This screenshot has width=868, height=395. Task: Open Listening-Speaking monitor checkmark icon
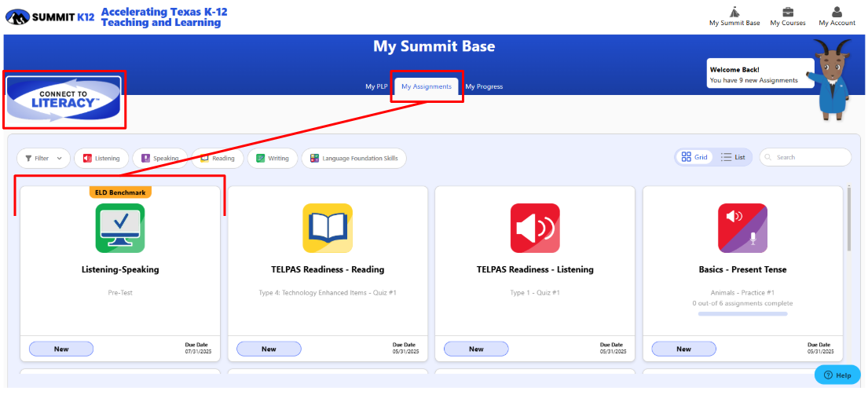pos(120,228)
